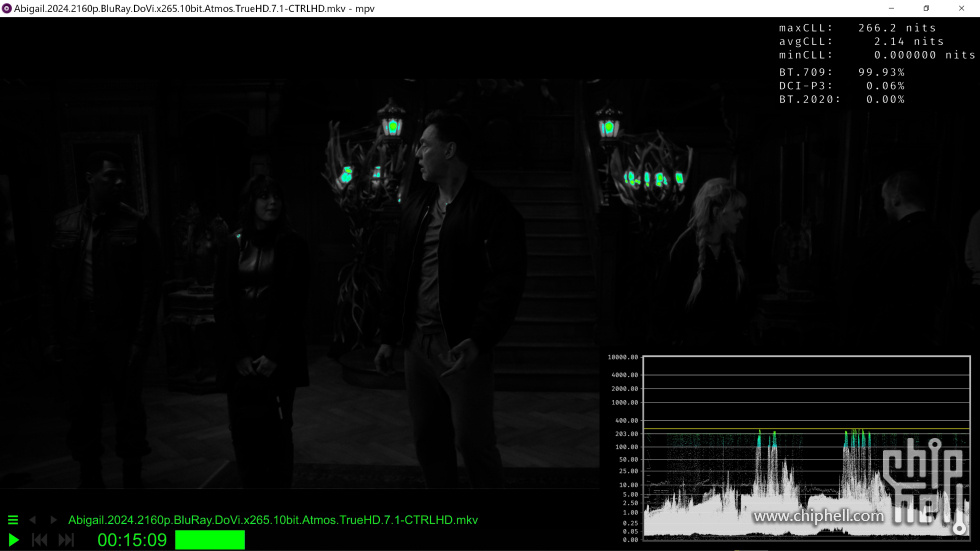Click the avgCLL 2.14 nits readout
This screenshot has height=551, width=980.
click(861, 42)
